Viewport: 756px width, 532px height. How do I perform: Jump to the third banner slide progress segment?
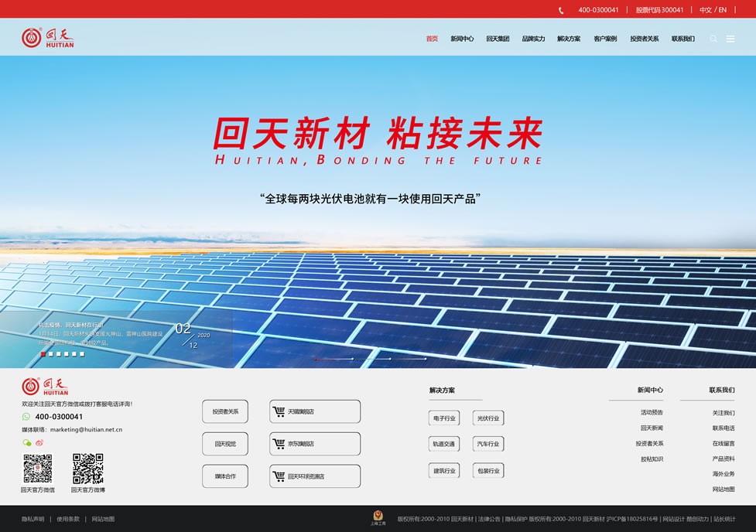click(x=408, y=359)
